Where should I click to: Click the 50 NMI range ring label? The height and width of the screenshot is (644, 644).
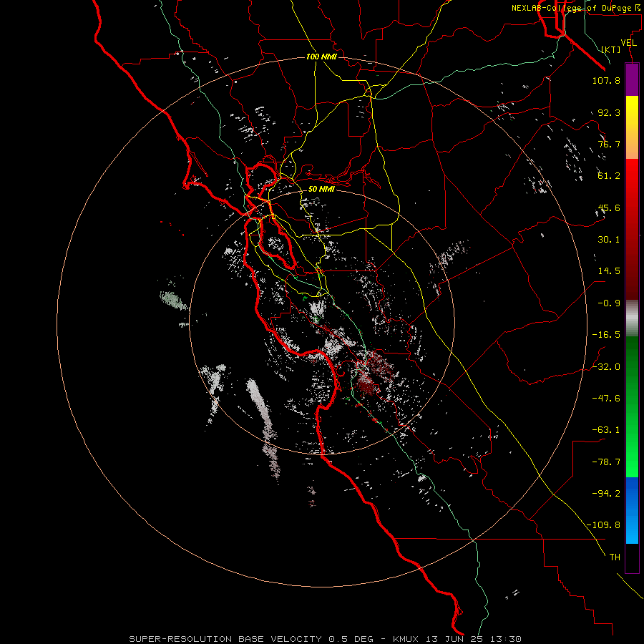tap(321, 190)
